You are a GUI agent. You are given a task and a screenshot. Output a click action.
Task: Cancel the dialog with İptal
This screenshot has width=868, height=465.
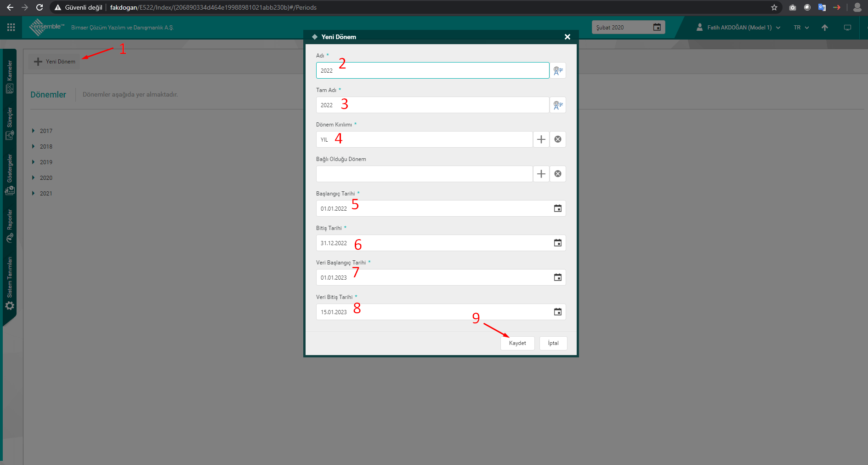(553, 343)
